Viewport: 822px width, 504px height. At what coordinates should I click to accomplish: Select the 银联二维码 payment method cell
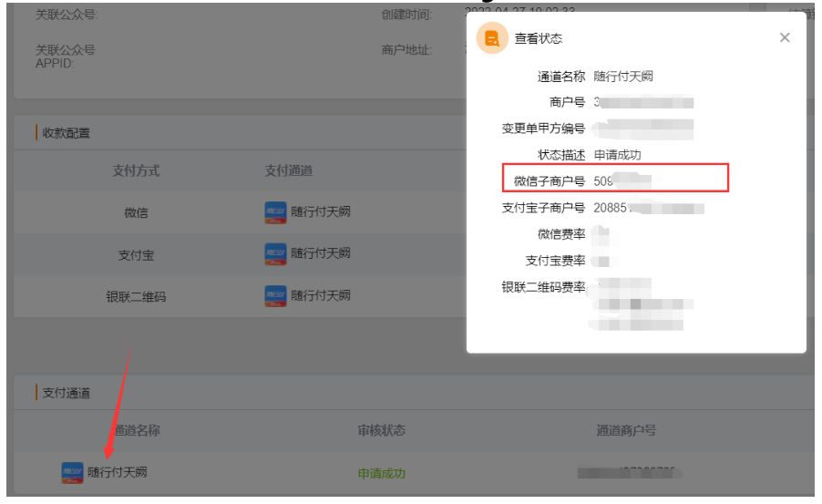point(136,296)
